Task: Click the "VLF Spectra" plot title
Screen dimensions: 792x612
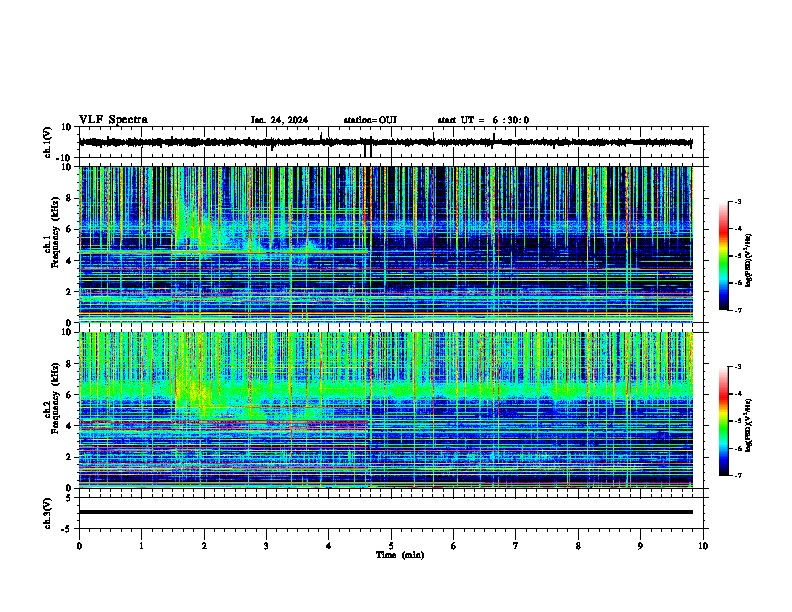Action: coord(113,120)
